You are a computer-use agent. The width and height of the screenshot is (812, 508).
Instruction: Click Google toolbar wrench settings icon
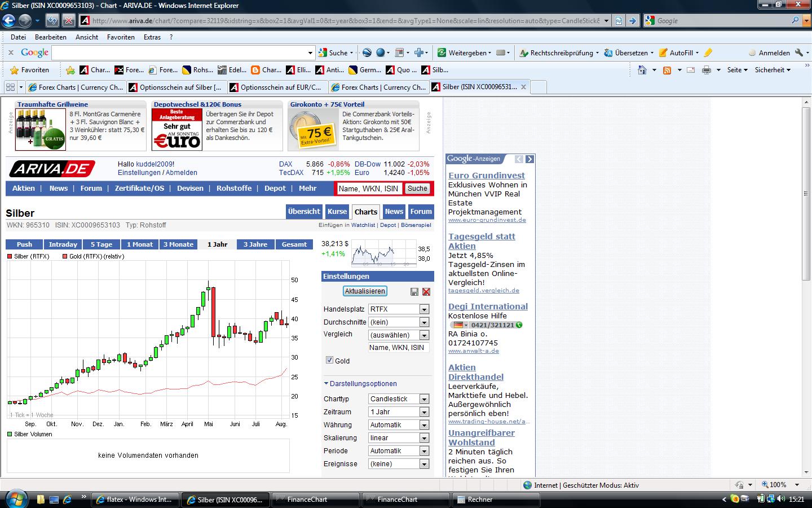798,52
